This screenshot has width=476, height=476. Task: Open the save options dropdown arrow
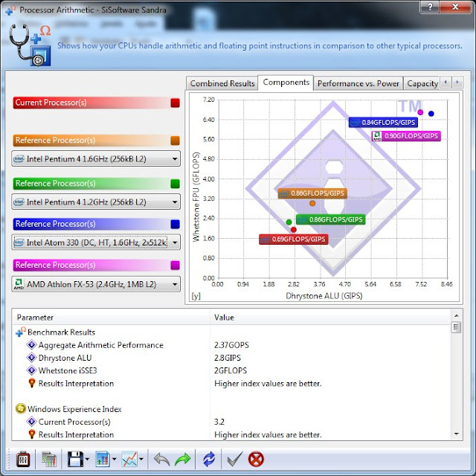(x=88, y=459)
